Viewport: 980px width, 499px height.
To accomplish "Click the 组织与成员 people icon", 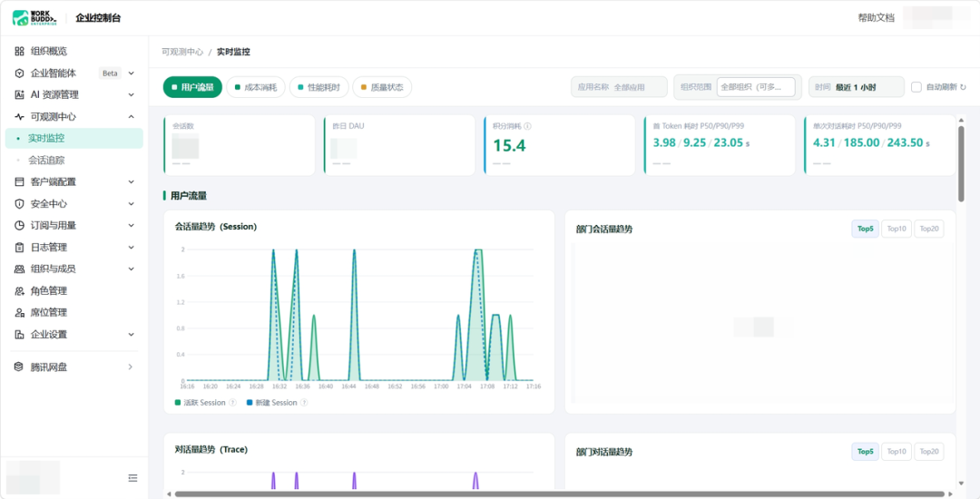I will pos(19,269).
